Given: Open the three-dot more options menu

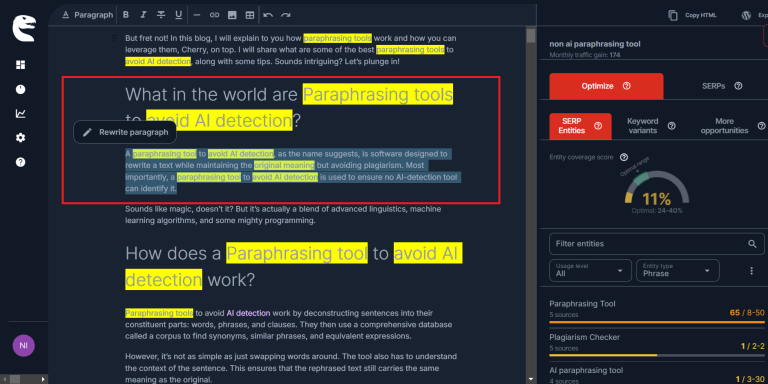Looking at the screenshot, I should pos(752,270).
